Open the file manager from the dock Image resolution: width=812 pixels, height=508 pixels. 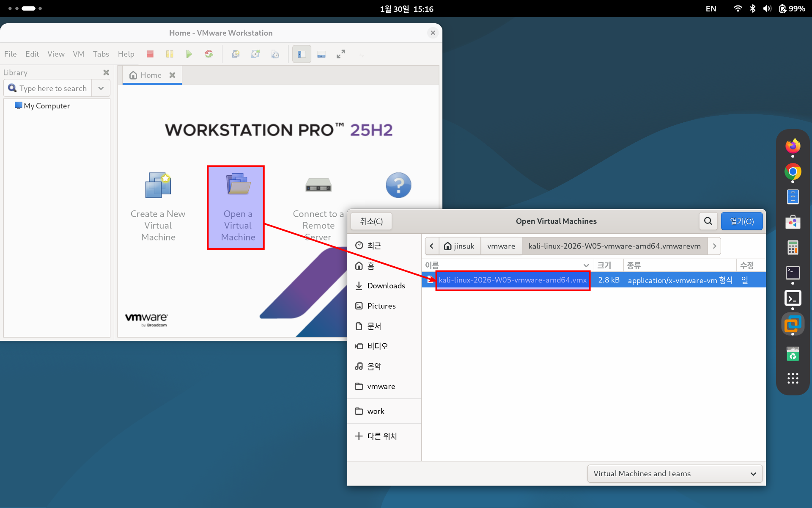(793, 197)
